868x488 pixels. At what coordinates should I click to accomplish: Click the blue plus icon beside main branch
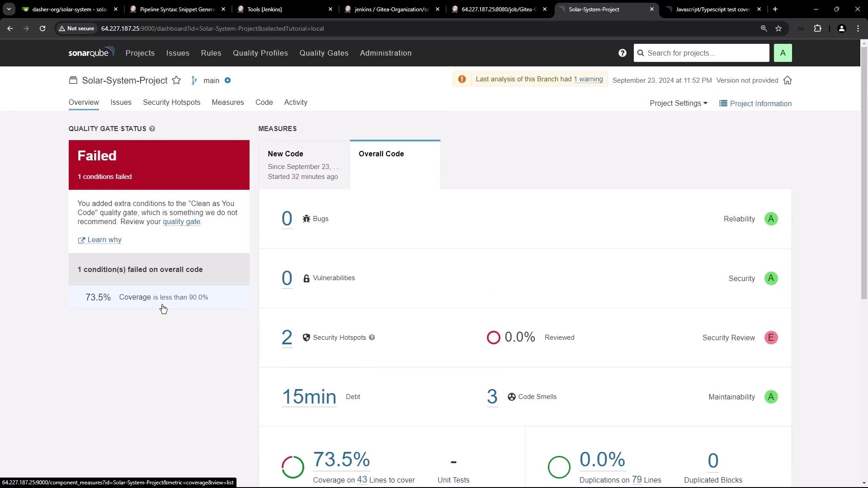tap(228, 80)
